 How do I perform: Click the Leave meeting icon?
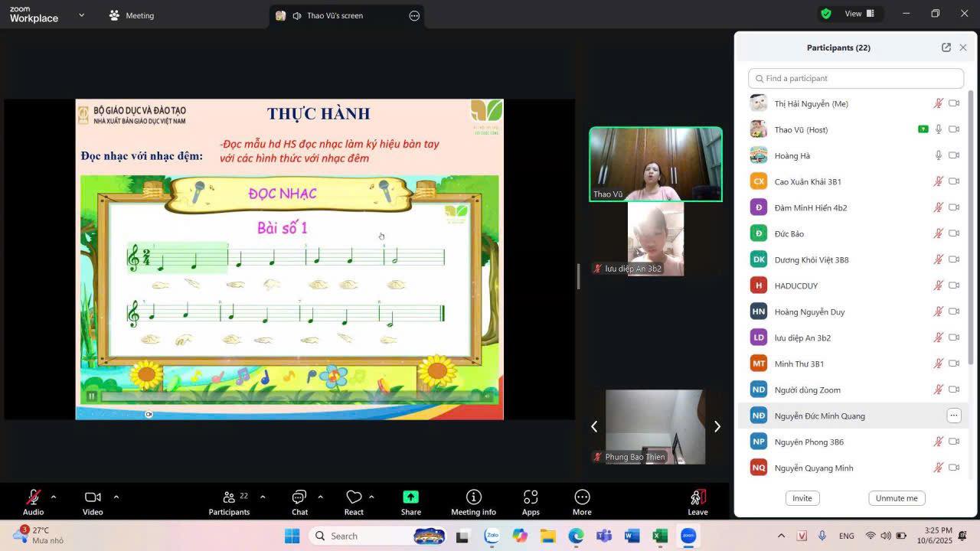697,497
